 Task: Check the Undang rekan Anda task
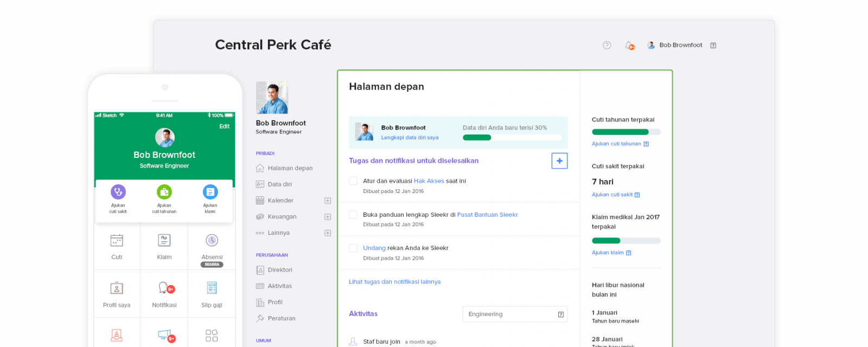[353, 248]
